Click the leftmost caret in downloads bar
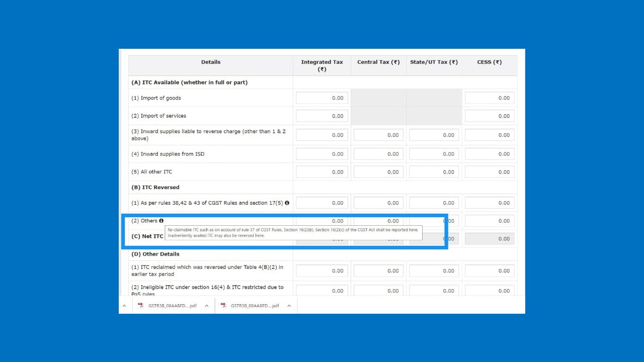This screenshot has height=362, width=644. 124,306
